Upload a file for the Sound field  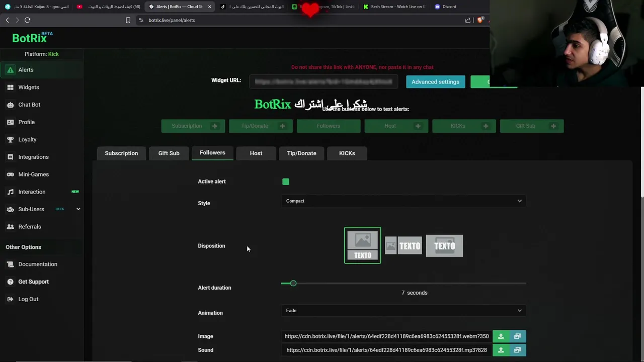coord(501,350)
